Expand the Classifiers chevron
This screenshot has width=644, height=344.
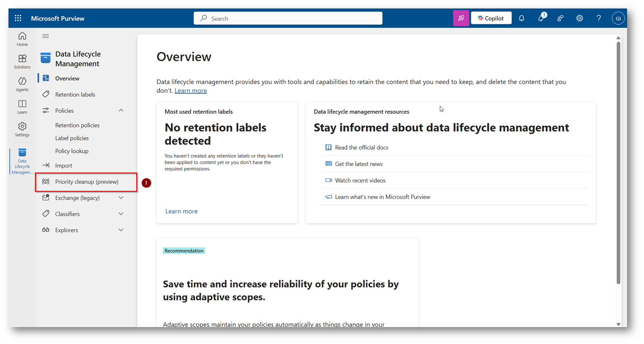pyautogui.click(x=121, y=214)
